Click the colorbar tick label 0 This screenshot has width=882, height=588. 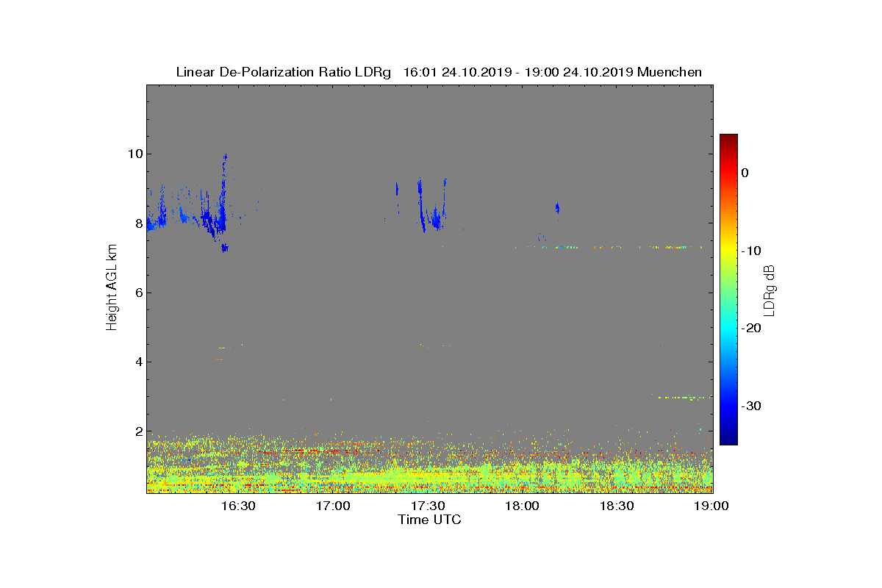(745, 173)
